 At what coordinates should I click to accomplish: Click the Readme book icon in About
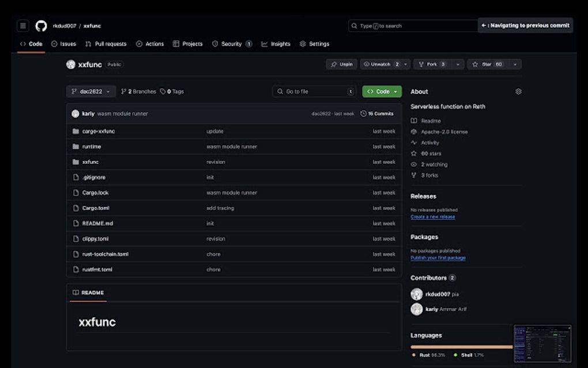[413, 121]
